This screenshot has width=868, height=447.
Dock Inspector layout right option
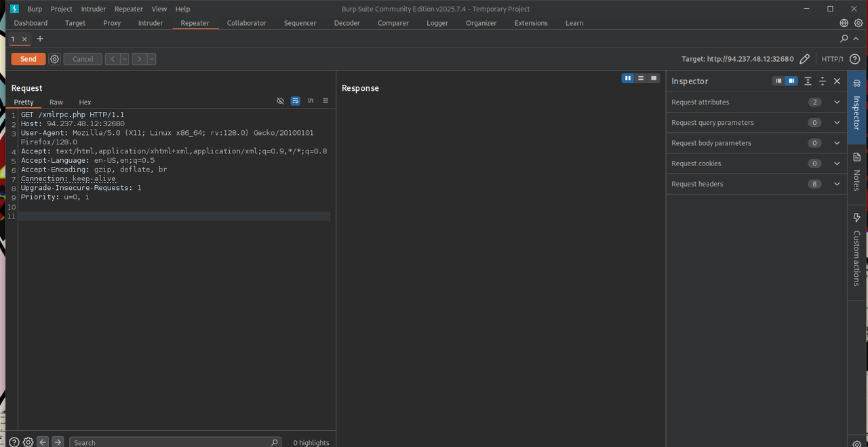791,81
